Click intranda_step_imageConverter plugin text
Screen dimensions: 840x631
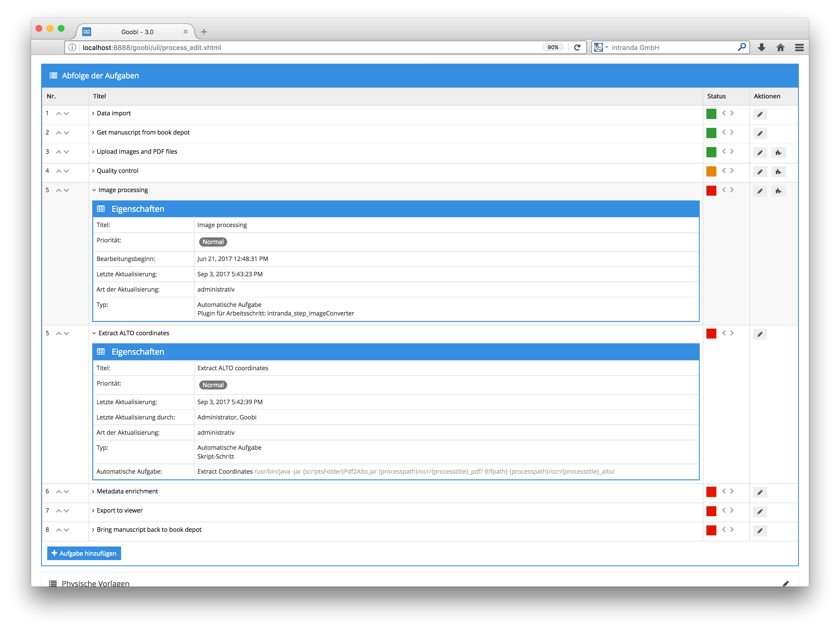click(310, 313)
